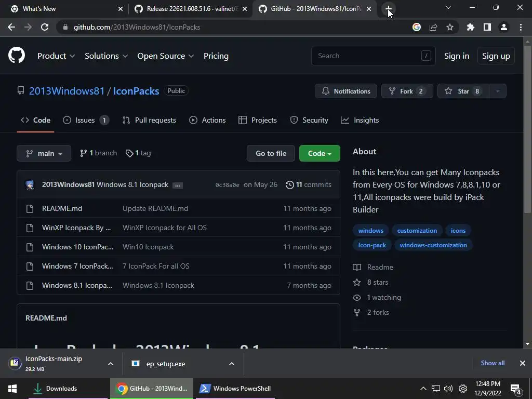Screen dimensions: 532x399
Task: Select the Code tab
Action: [35, 120]
